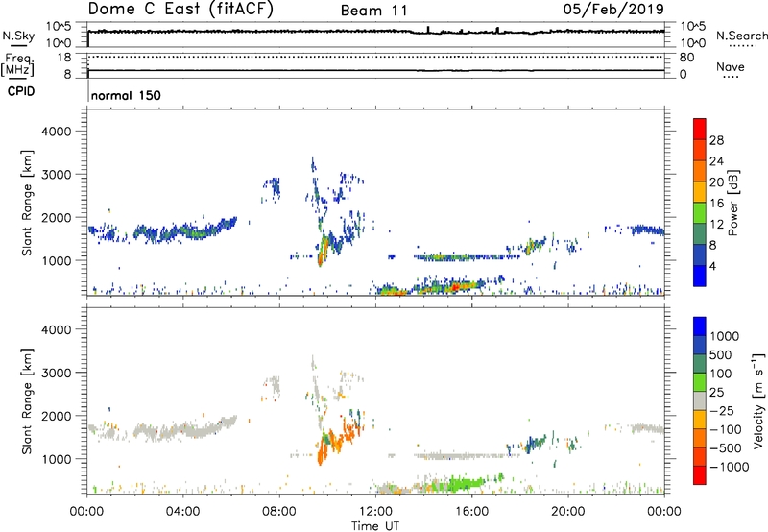The image size is (768, 532).
Task: Click the 'CPID' label
Action: (21, 91)
